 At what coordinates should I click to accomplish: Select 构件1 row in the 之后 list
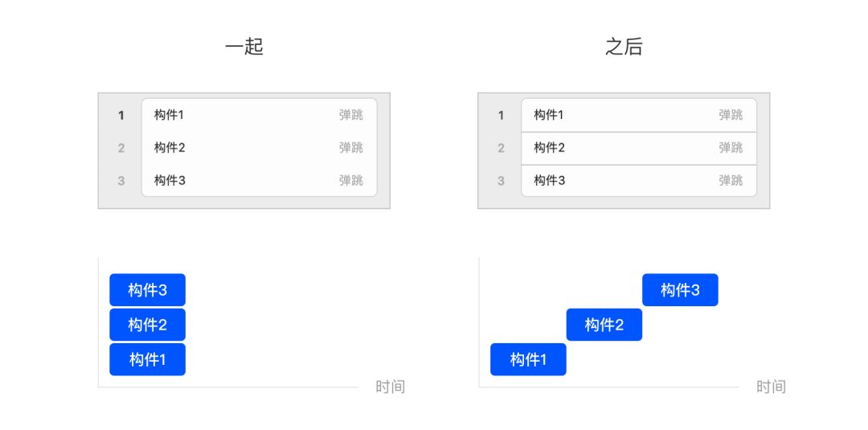click(x=639, y=115)
